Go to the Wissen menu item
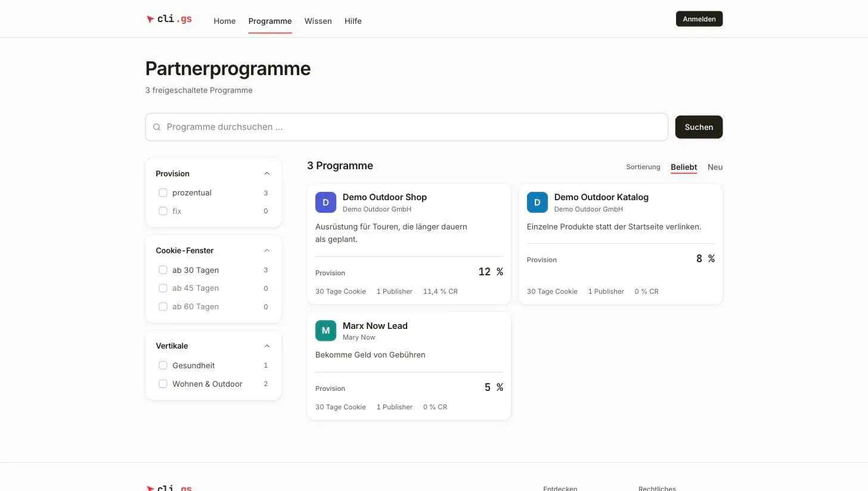The image size is (868, 491). pos(318,21)
